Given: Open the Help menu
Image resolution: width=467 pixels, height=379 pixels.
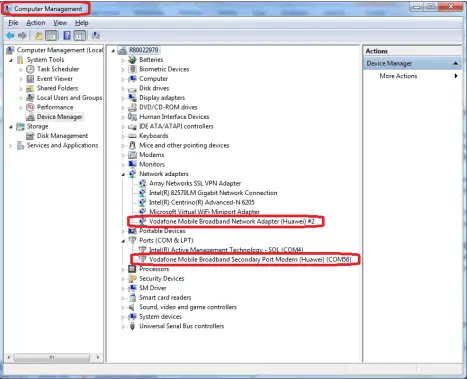Looking at the screenshot, I should [81, 23].
